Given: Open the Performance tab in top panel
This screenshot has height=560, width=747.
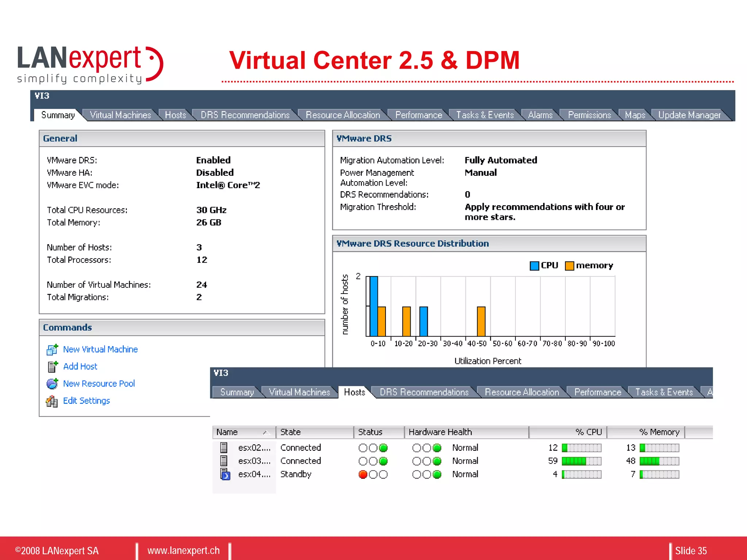Looking at the screenshot, I should pos(418,115).
